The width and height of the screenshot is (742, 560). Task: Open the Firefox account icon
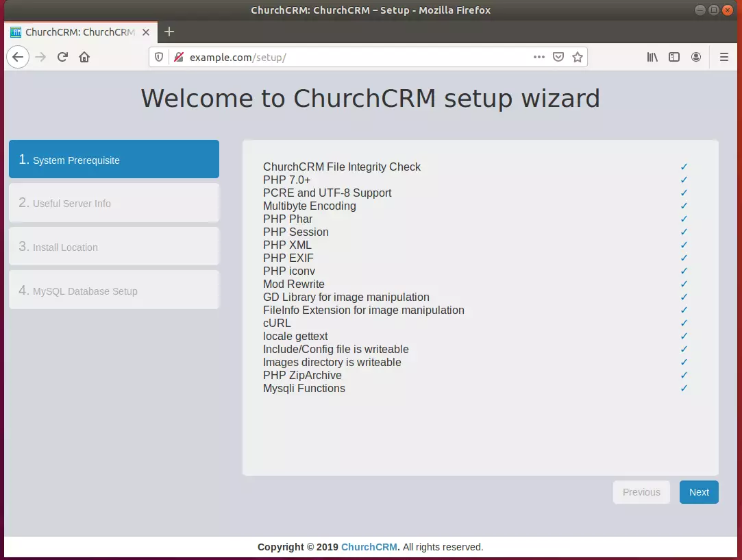point(696,58)
